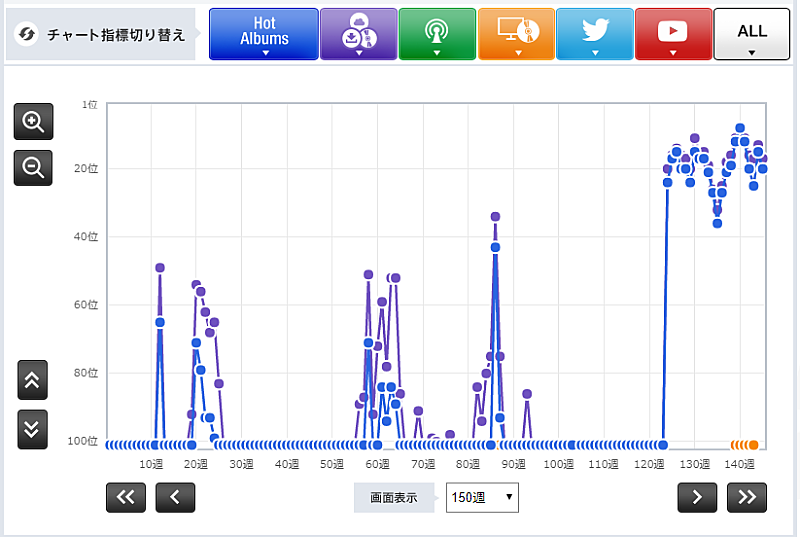Jump to latest weeks with double-right arrow
Image resolution: width=800 pixels, height=537 pixels.
pyautogui.click(x=747, y=497)
